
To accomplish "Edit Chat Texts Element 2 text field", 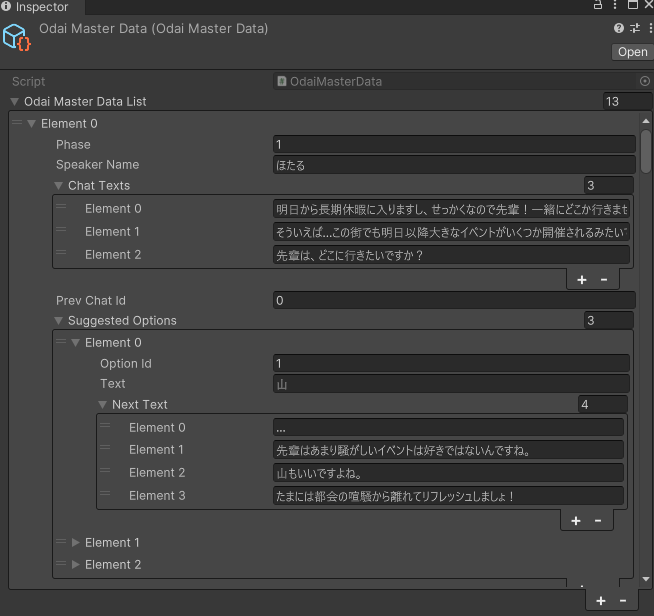I will pos(451,255).
